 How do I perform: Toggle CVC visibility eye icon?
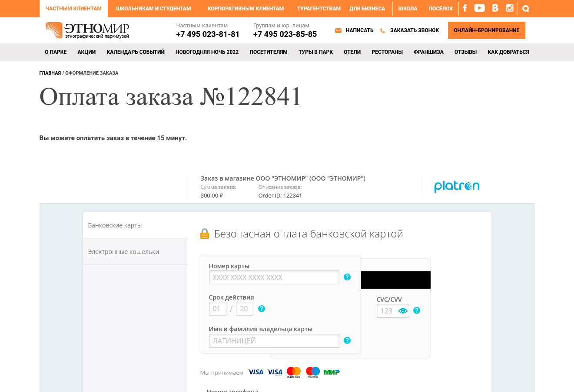click(403, 311)
